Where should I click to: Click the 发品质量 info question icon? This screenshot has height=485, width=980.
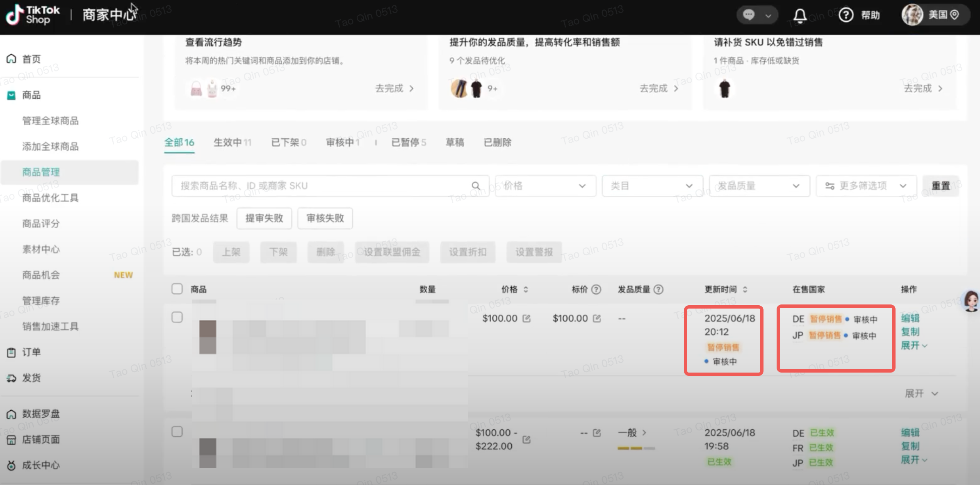pyautogui.click(x=658, y=290)
